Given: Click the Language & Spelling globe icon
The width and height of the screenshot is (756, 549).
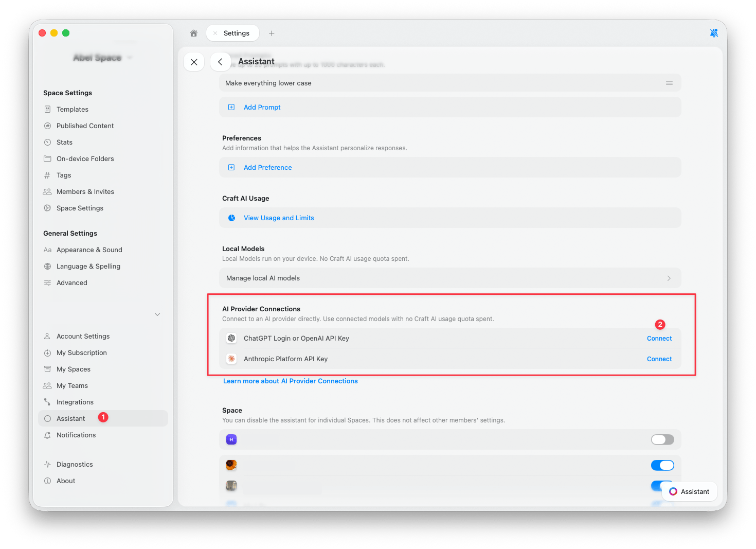Looking at the screenshot, I should point(47,266).
